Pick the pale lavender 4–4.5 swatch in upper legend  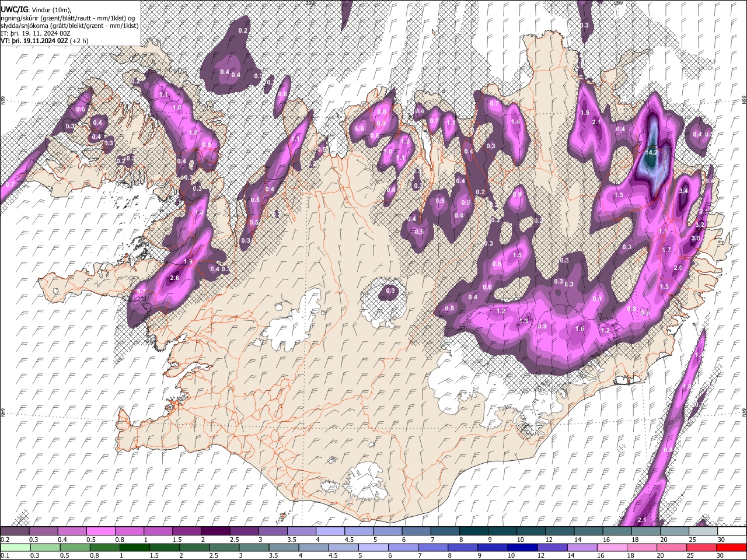[329, 531]
